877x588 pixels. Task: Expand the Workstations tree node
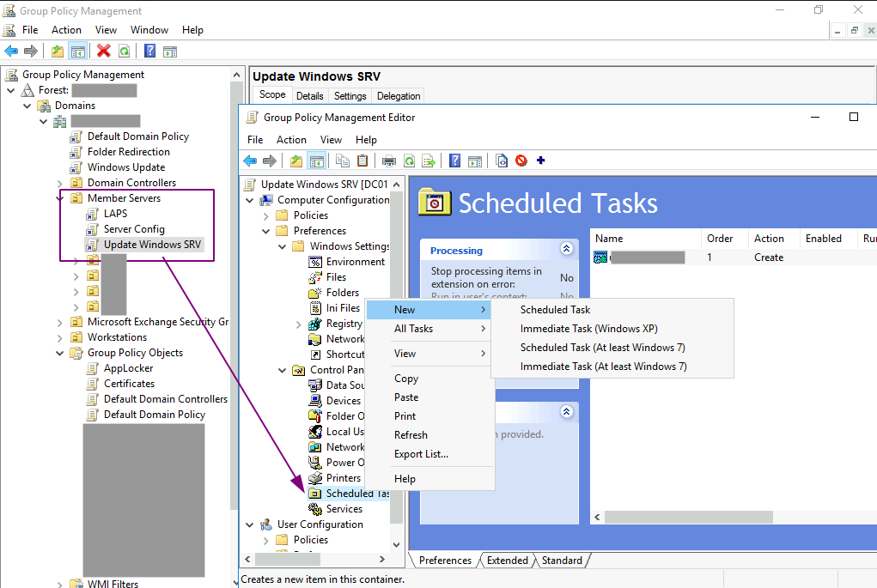point(60,336)
